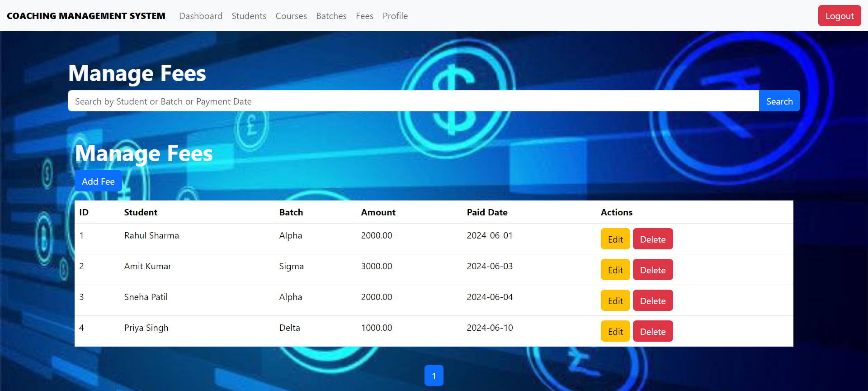Click the paid date 2024-06-01
Image resolution: width=868 pixels, height=391 pixels.
coord(490,235)
